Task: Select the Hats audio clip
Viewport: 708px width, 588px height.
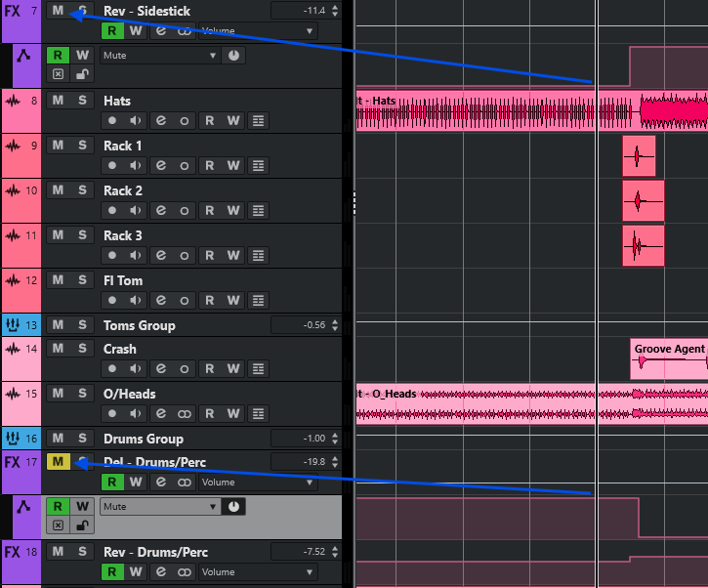Action: pos(532,111)
